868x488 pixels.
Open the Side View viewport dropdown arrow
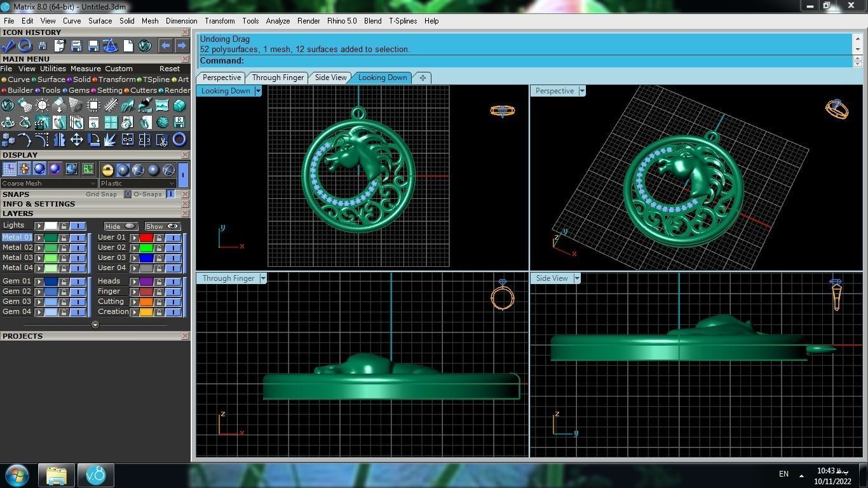577,278
